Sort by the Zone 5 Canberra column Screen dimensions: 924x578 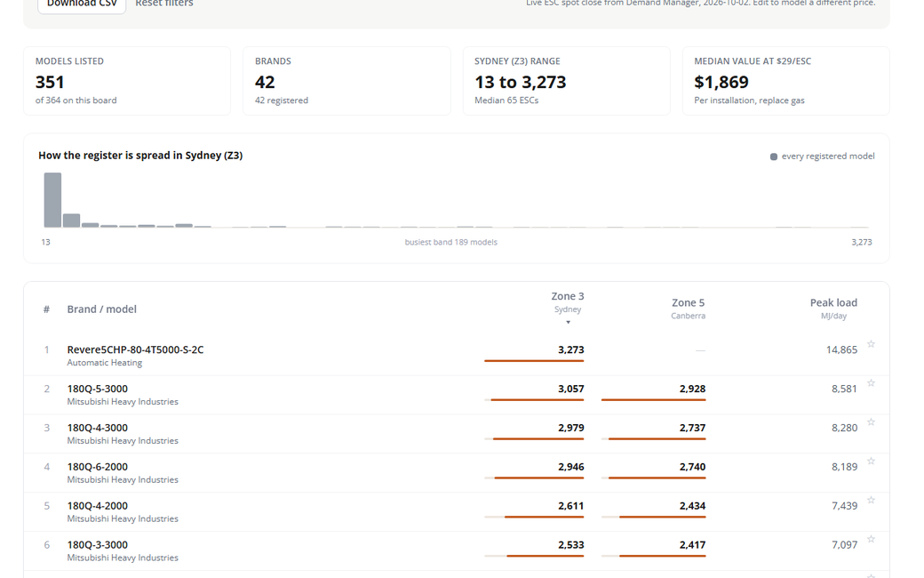point(689,309)
